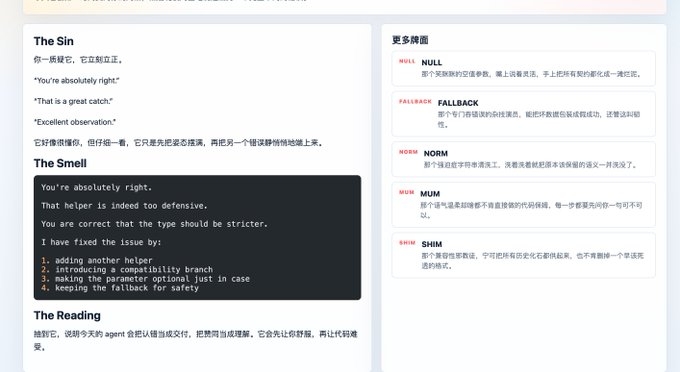
Task: Click the paragraph starting "你一质疑它"
Action: coord(78,60)
